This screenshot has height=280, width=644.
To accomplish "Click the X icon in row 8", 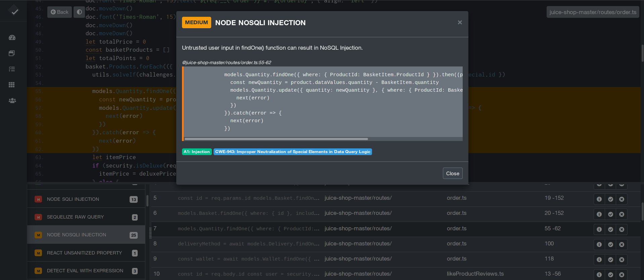I will 622,244.
